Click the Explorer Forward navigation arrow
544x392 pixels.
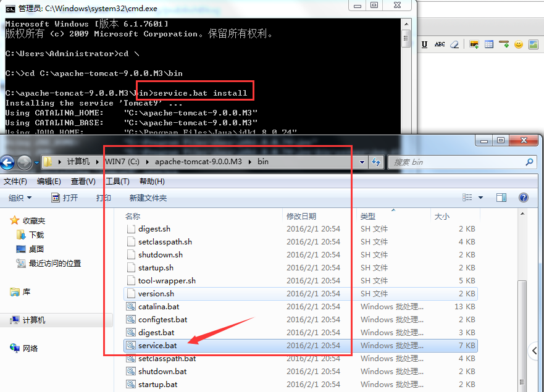tap(24, 162)
